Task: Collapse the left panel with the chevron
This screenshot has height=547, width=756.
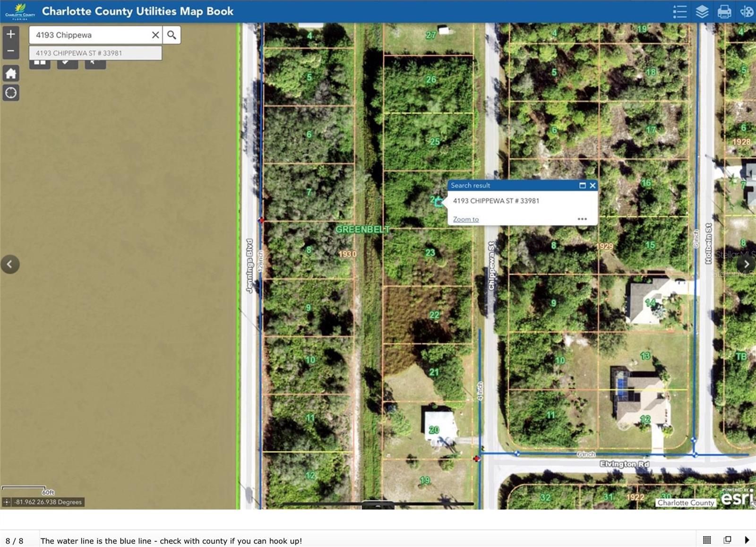Action: point(10,264)
